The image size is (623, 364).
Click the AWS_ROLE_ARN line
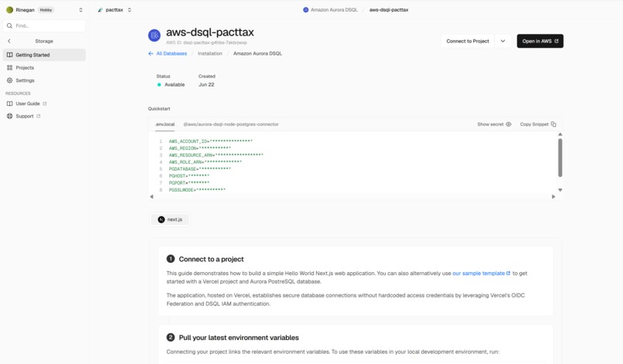[x=205, y=162]
